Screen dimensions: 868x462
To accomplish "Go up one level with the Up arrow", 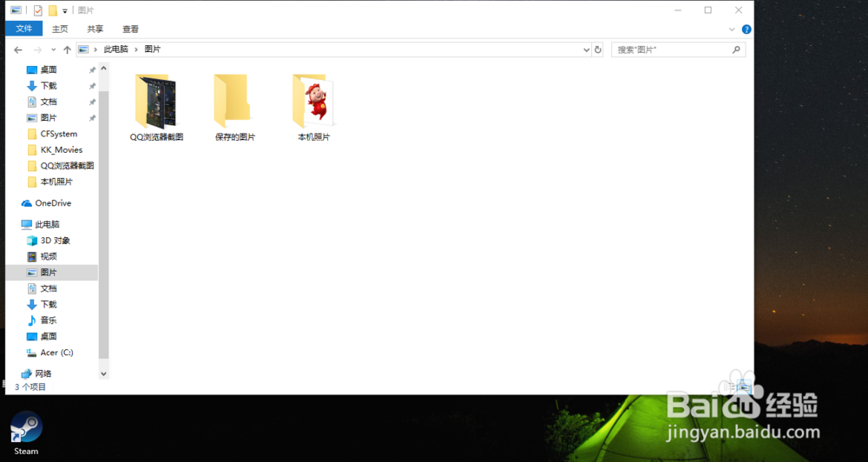I will click(67, 49).
